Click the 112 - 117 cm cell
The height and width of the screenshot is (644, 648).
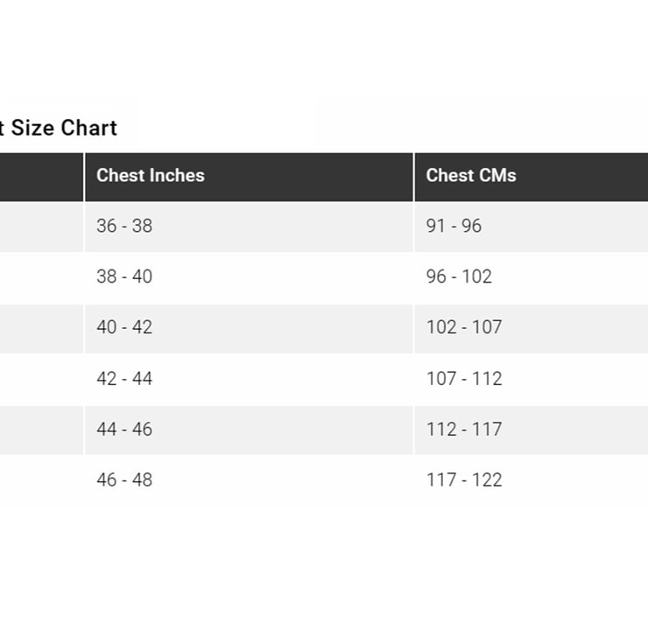(464, 430)
